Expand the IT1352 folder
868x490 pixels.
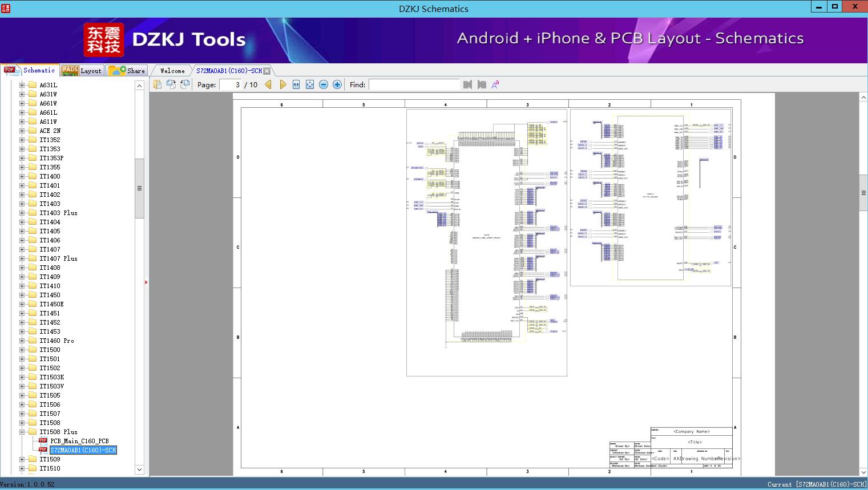pos(22,140)
